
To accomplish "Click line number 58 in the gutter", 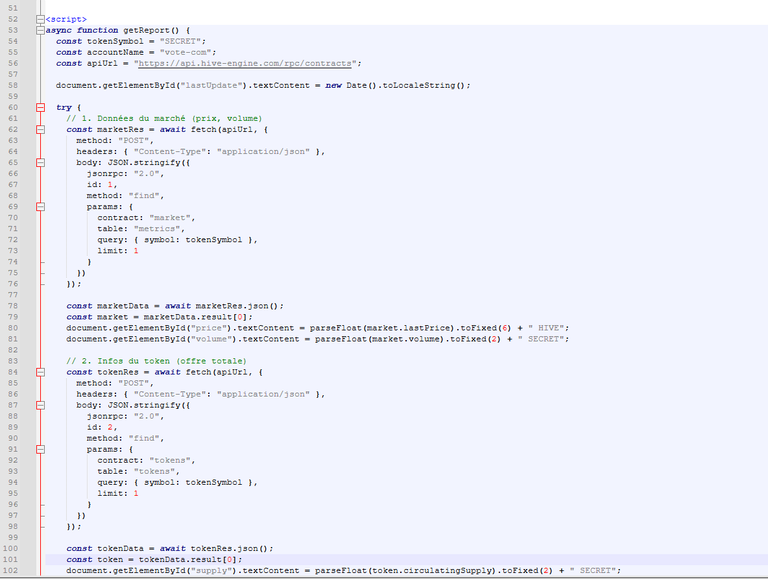I will click(13, 85).
